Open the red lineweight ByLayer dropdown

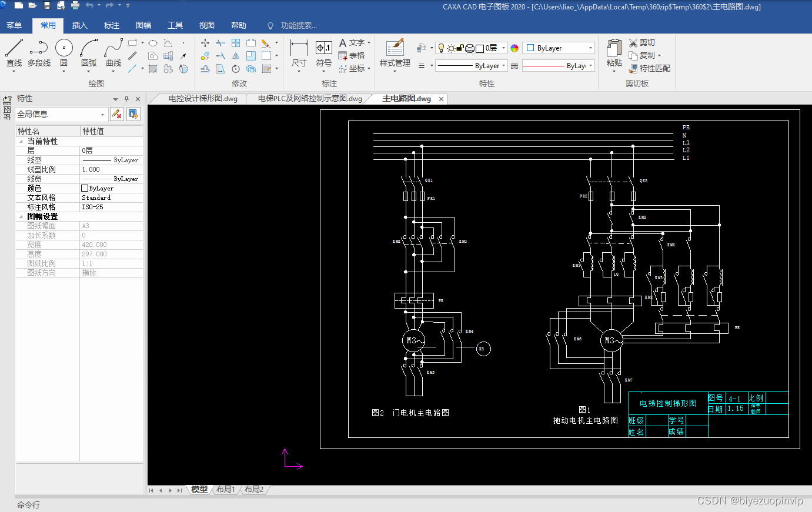tap(559, 66)
